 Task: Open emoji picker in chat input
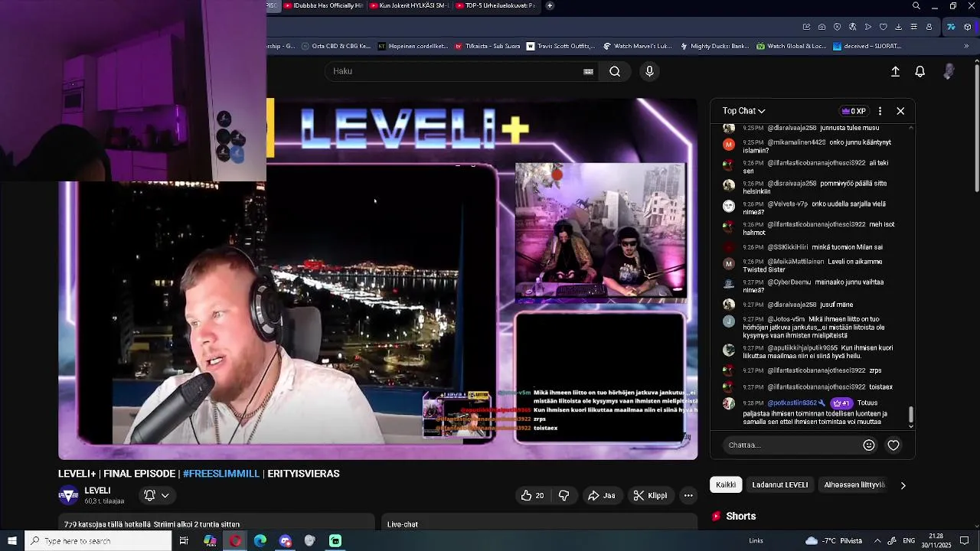point(869,445)
